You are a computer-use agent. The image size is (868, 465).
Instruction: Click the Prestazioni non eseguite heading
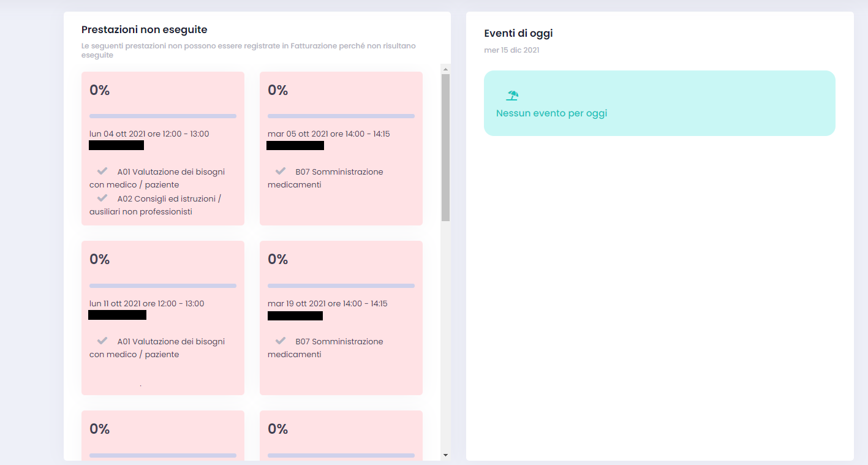pyautogui.click(x=144, y=29)
